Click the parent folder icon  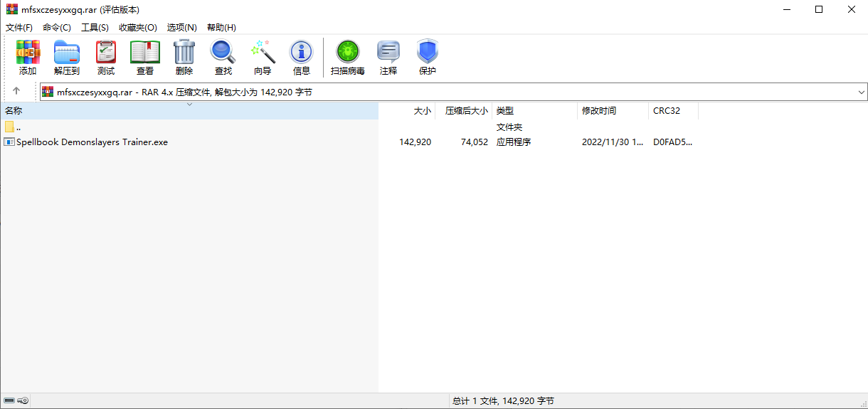point(9,127)
